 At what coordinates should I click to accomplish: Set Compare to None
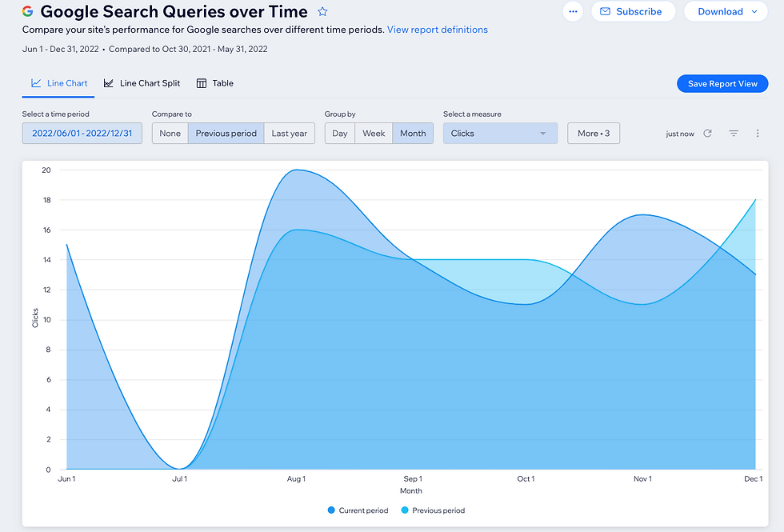[x=170, y=134]
